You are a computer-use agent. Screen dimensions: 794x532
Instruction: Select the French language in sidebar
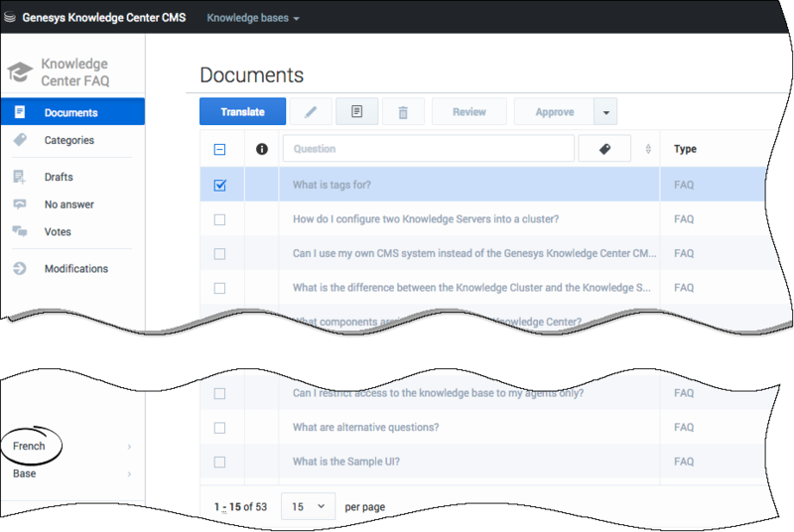[x=29, y=446]
